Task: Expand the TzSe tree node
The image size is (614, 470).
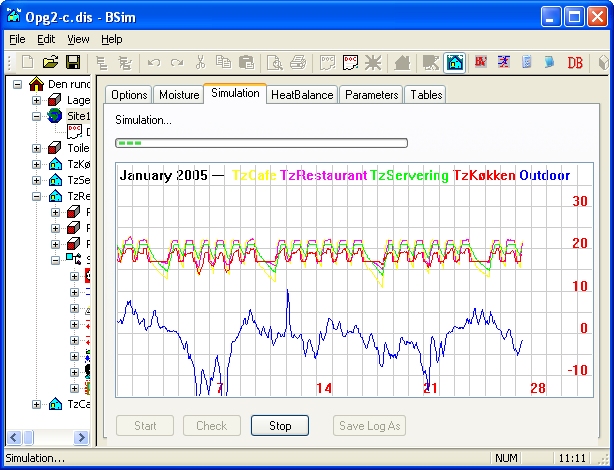Action: [x=36, y=180]
